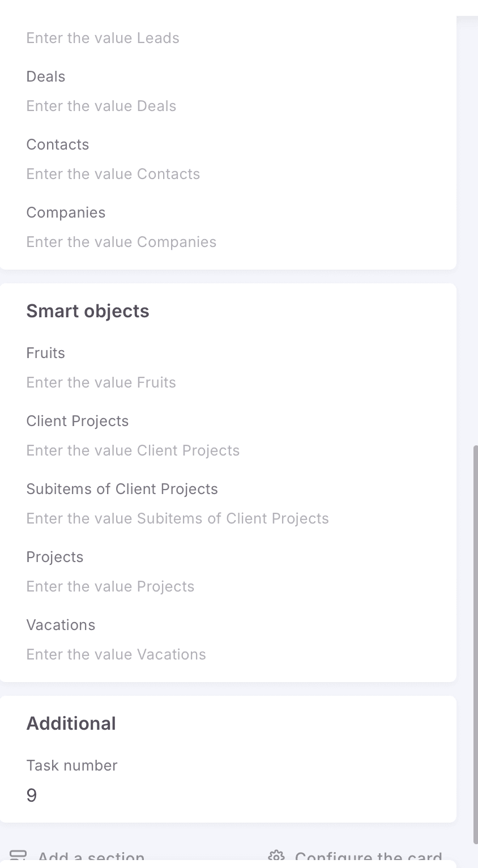Focus 'Enter the value Subitems of Client Projects'
The image size is (478, 868).
pyautogui.click(x=177, y=518)
